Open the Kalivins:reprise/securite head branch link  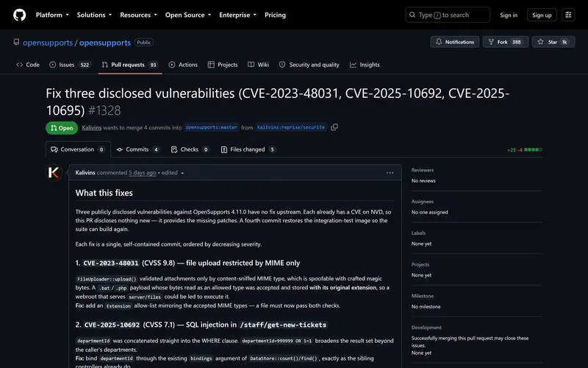click(290, 127)
